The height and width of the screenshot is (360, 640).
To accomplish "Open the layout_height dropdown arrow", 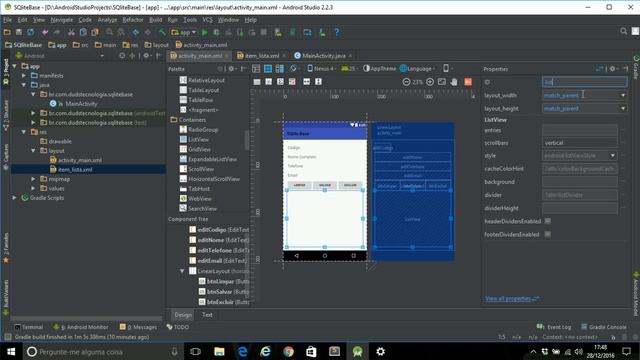I will click(x=623, y=109).
